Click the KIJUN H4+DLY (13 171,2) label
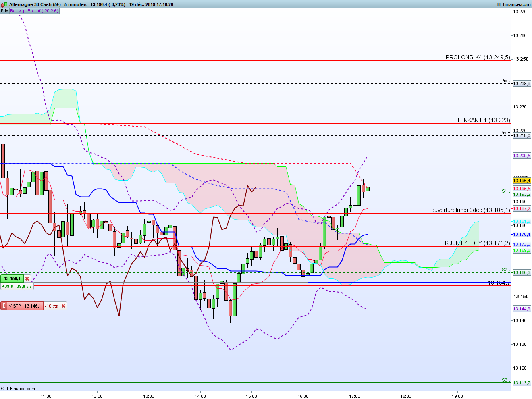Image resolution: width=532 pixels, height=399 pixels. click(478, 243)
